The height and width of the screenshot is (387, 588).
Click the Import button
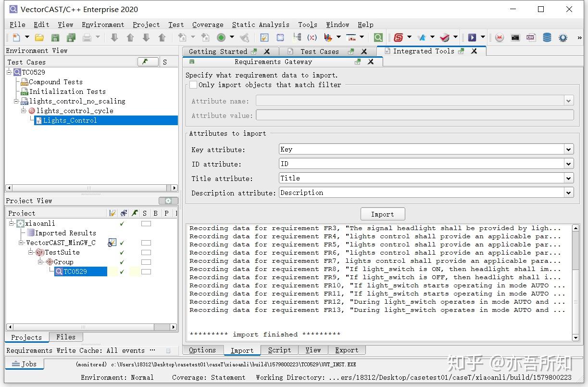(x=383, y=214)
